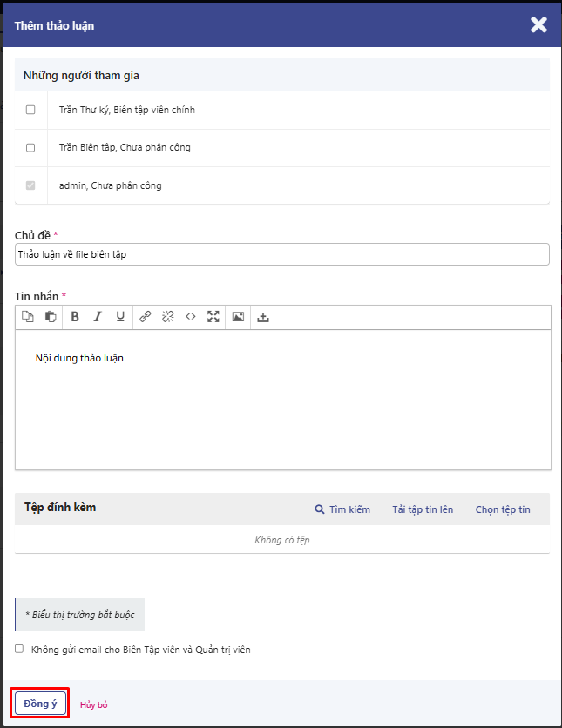Click Tải tập tin lên to upload
This screenshot has width=562, height=728.
423,509
